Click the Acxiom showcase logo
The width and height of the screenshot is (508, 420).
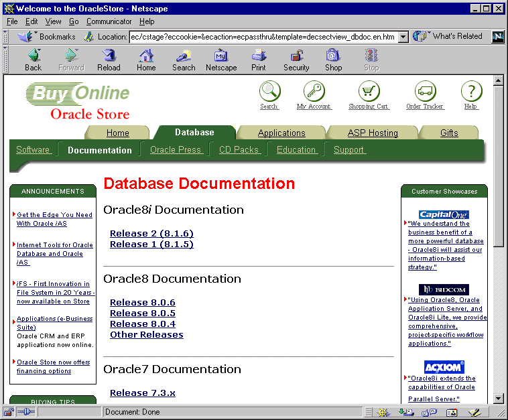tap(444, 367)
